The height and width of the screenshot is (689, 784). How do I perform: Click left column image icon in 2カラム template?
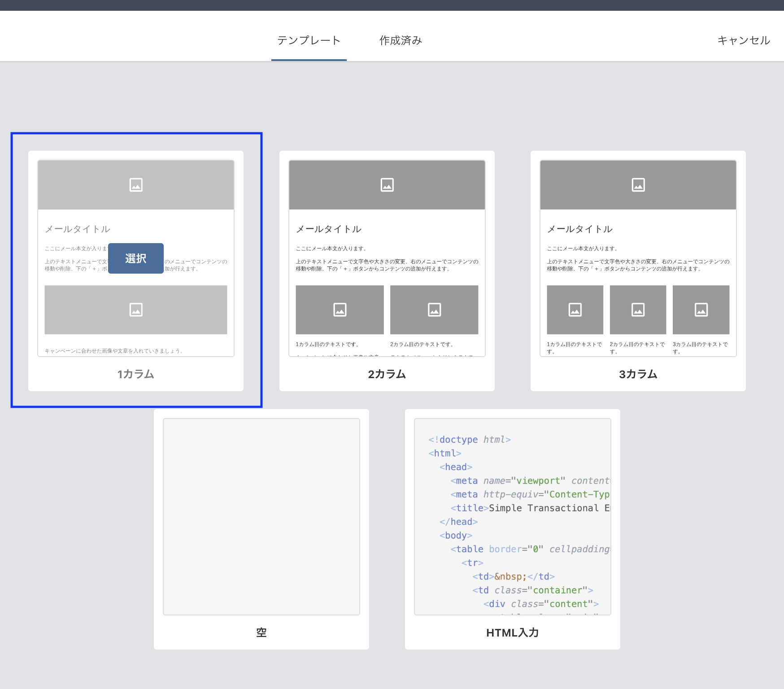click(340, 310)
